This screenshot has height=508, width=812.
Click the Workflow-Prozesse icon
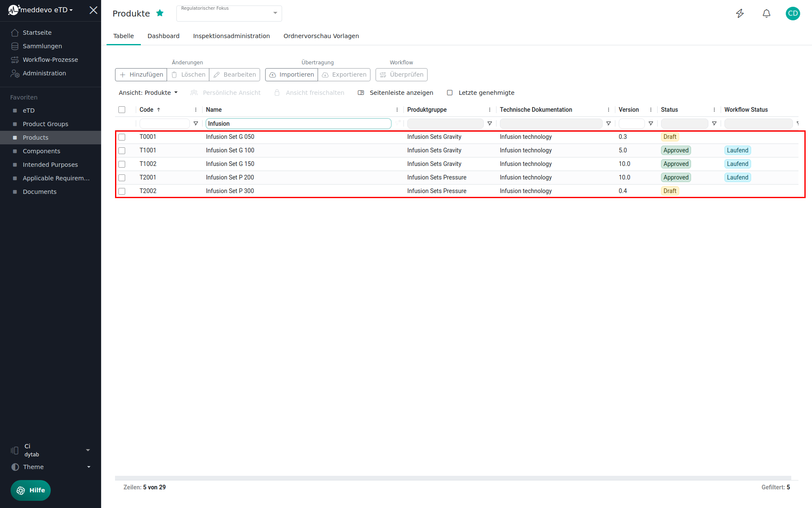point(15,60)
